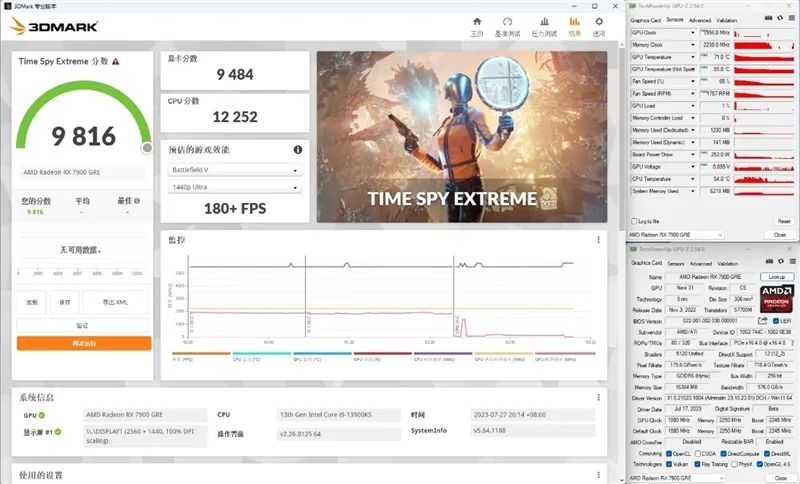Click the 验证 validate button
800x484 pixels.
(83, 325)
